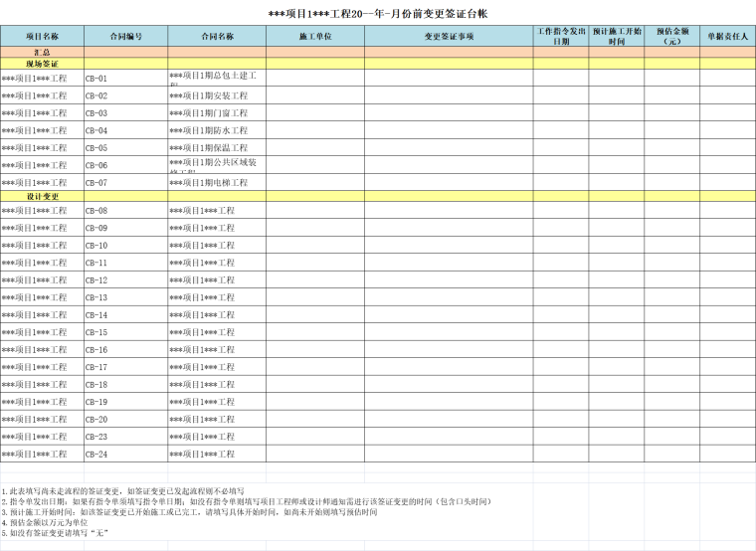Select note 2 about 指令单发出日期

coord(247,501)
